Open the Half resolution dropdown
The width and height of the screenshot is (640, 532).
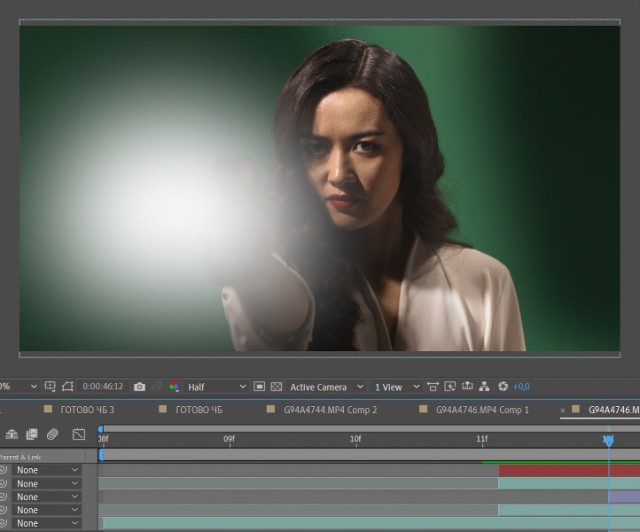tap(216, 387)
